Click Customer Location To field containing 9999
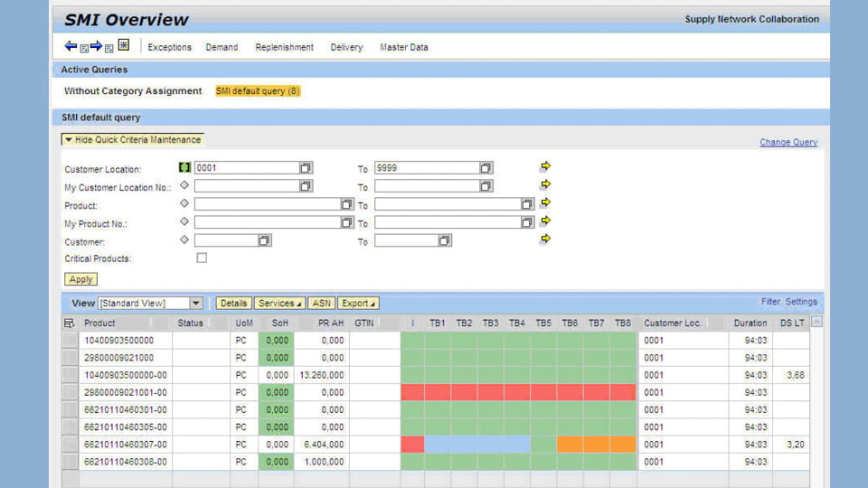Image resolution: width=868 pixels, height=488 pixels. (x=427, y=168)
